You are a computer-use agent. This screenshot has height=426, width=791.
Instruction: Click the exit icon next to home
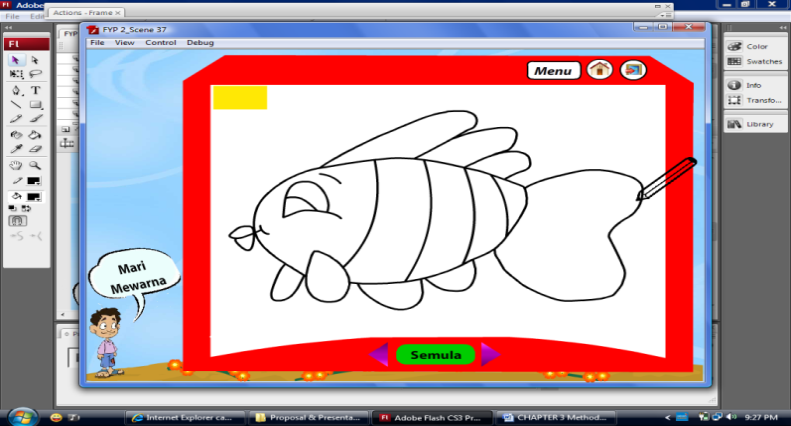coord(632,70)
